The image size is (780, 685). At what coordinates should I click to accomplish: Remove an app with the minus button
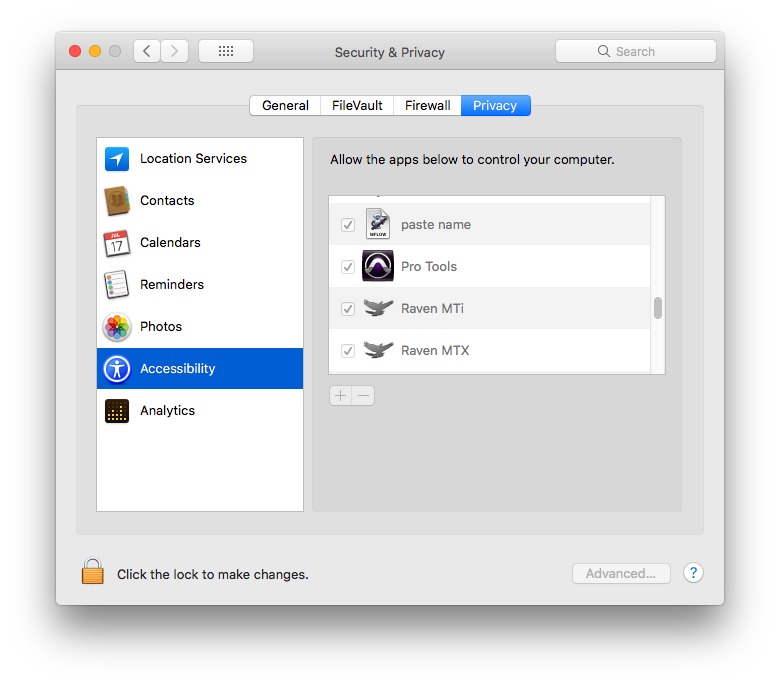[364, 396]
